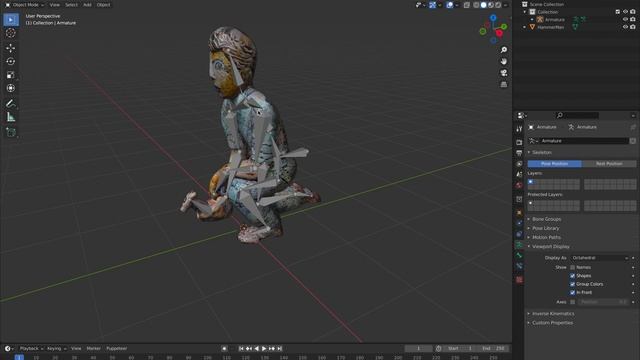Image resolution: width=640 pixels, height=360 pixels.
Task: Switch orthographic/perspective grid icon
Action: click(x=504, y=84)
